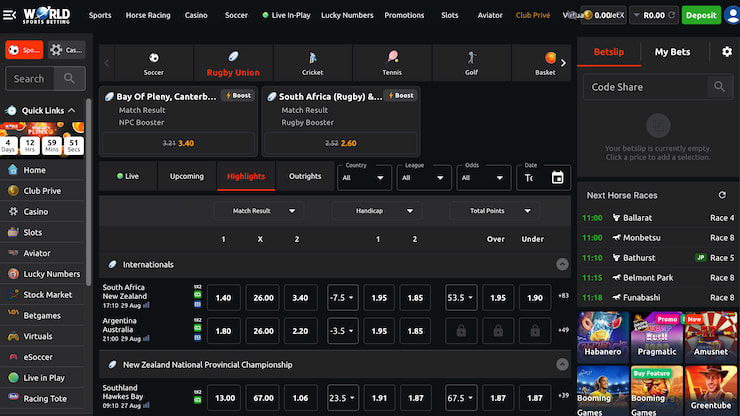Select odds 13.00 for Southland win

click(225, 398)
